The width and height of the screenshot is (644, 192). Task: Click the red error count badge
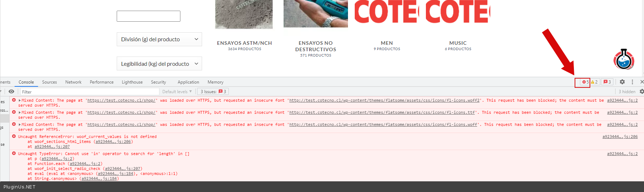(585, 82)
